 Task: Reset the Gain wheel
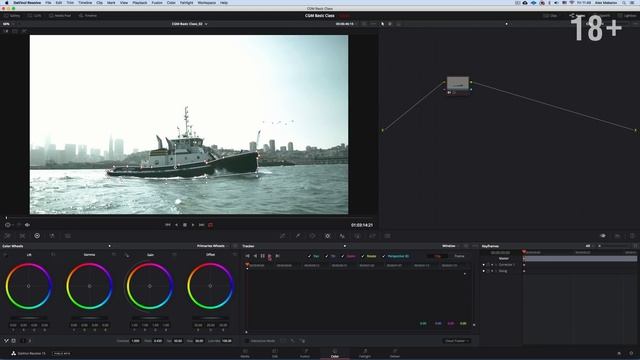174,255
